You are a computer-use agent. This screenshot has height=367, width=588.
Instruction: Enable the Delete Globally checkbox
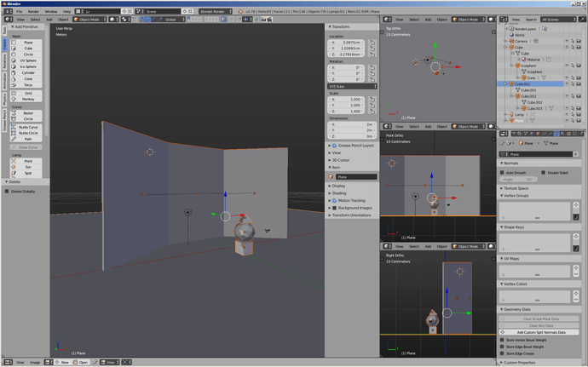tap(7, 192)
